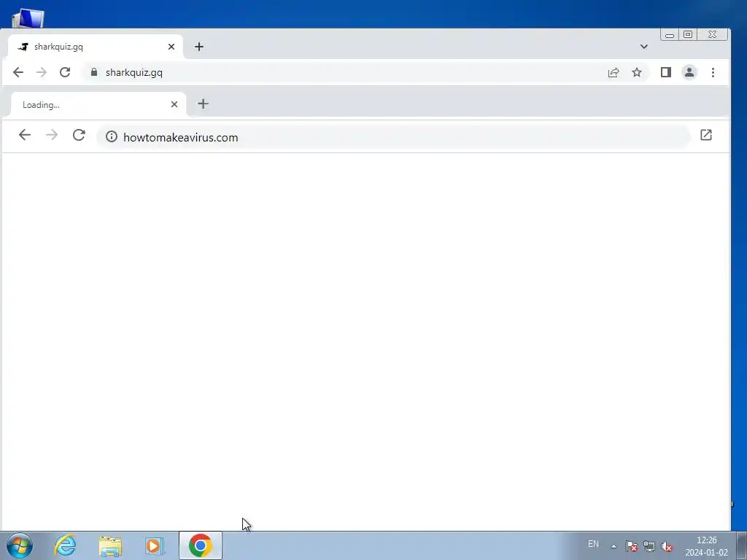The image size is (747, 560).
Task: Click the howtomakeavirus.com address field
Action: tap(393, 137)
